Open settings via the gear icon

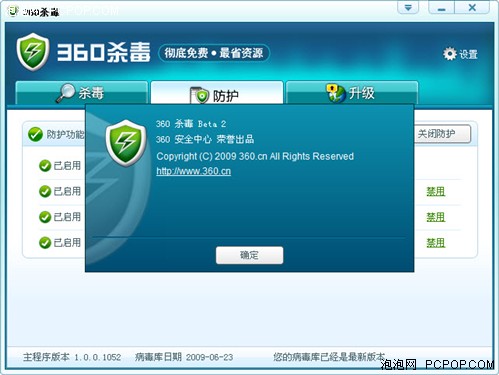(x=450, y=54)
